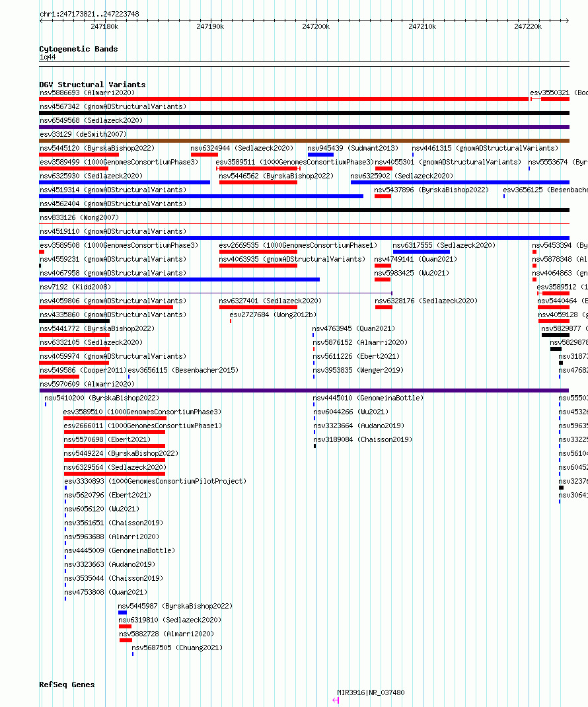Click the MIR3916|NR_037480 gene label
Image resolution: width=588 pixels, height=707 pixels.
371,692
